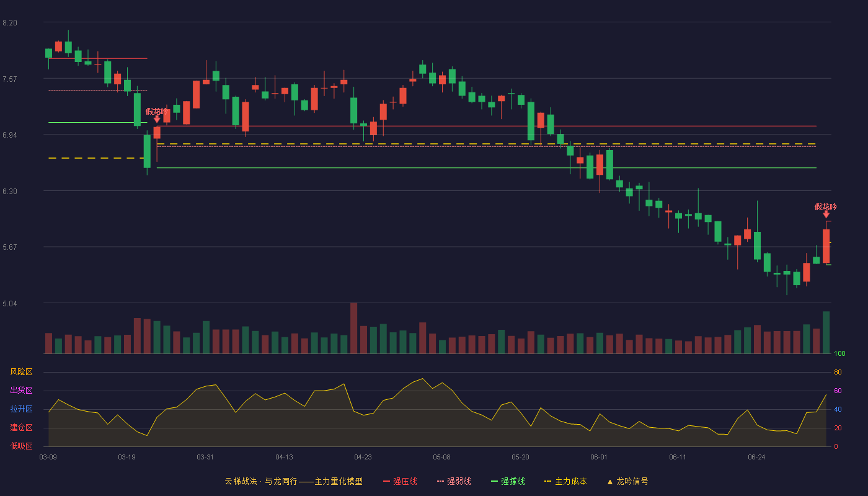Click the tallest volume bar near 04-23
This screenshot has height=496, width=868.
pyautogui.click(x=353, y=328)
